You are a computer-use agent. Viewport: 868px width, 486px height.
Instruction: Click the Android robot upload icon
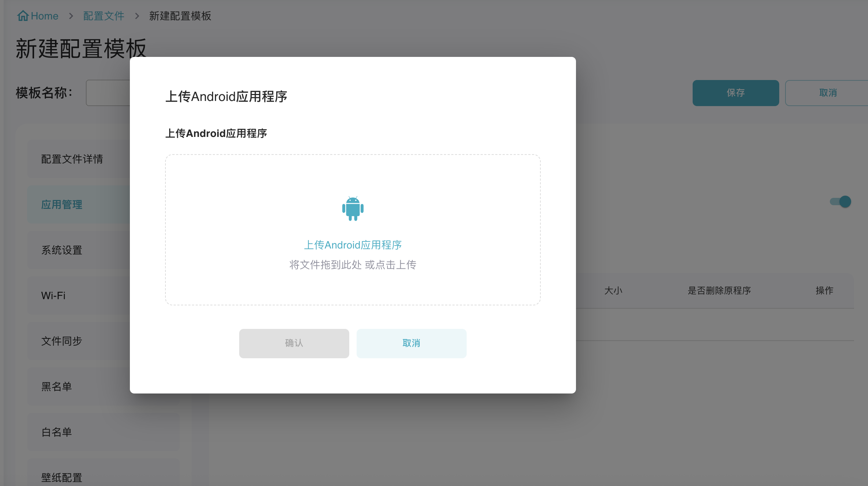pos(353,208)
